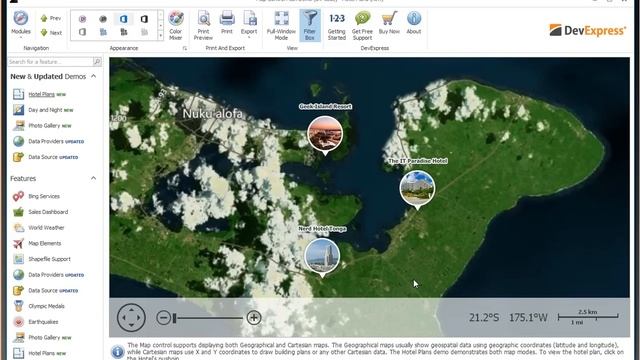
Task: Go to the Next demo
Action: (x=51, y=33)
